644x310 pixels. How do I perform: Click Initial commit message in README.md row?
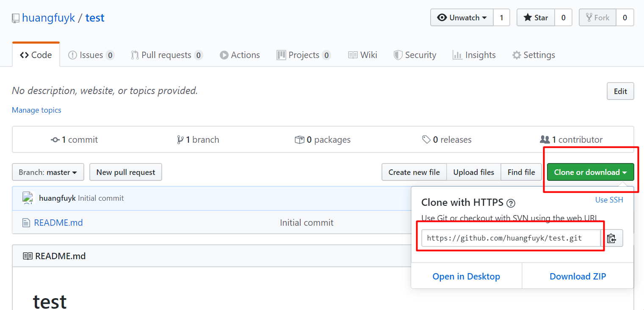click(307, 223)
